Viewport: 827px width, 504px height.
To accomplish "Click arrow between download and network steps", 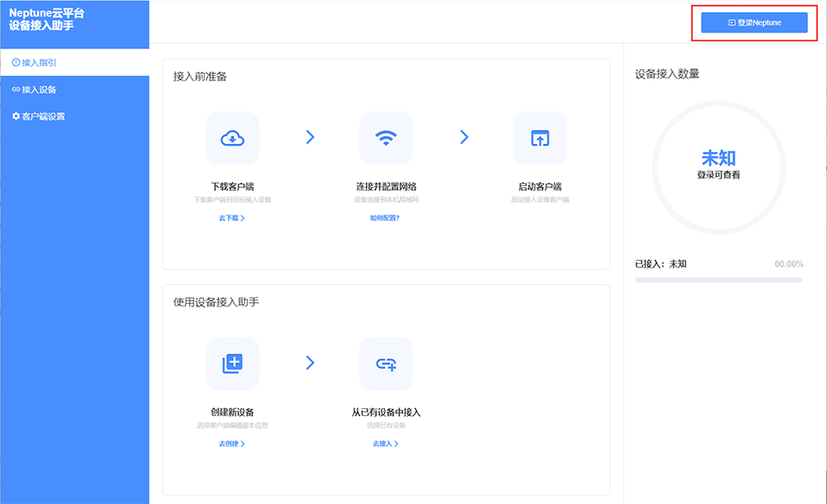I will coord(310,137).
